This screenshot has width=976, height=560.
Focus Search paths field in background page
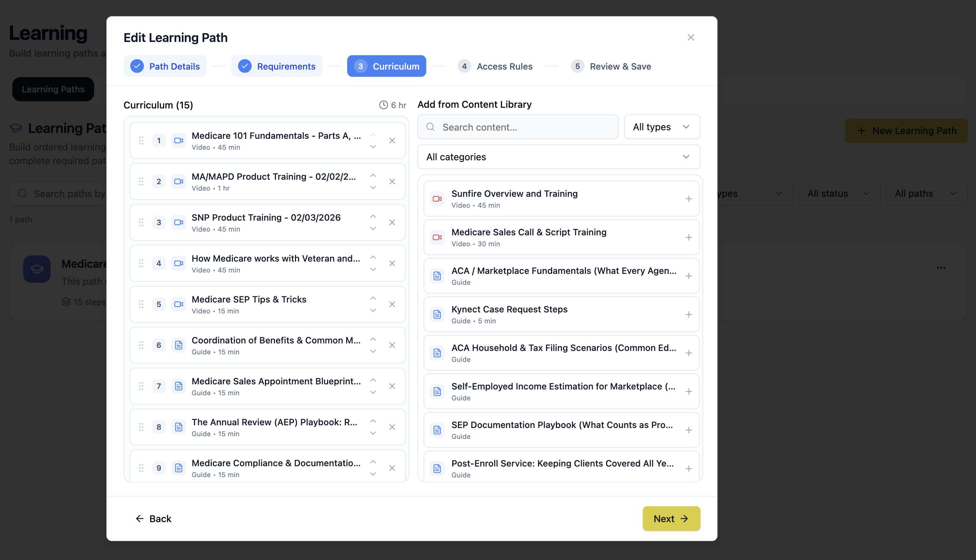[x=58, y=193]
